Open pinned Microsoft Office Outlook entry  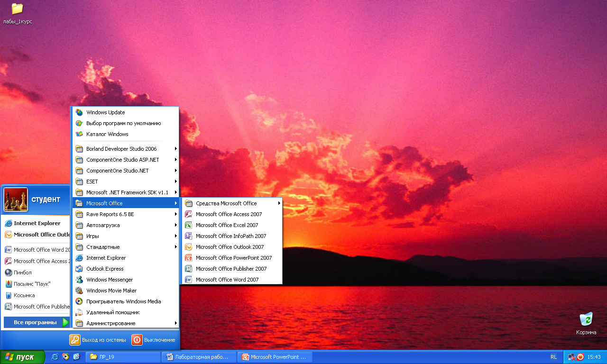point(36,235)
